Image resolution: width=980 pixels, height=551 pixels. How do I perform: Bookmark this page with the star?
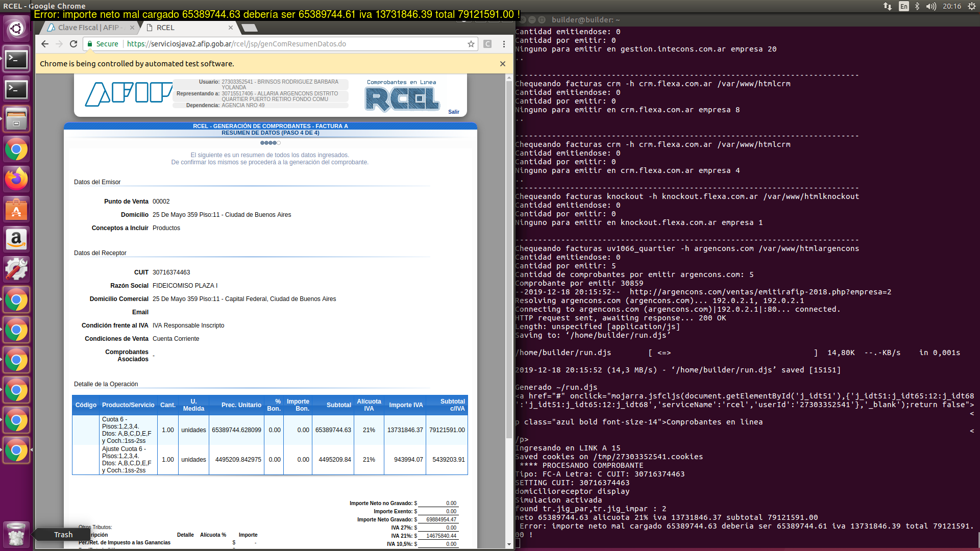coord(471,44)
